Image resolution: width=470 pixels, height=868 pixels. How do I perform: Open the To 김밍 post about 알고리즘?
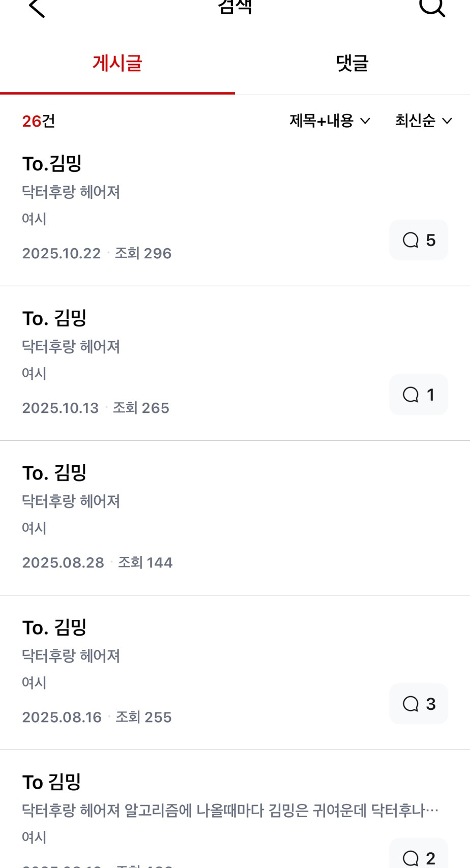(x=52, y=782)
